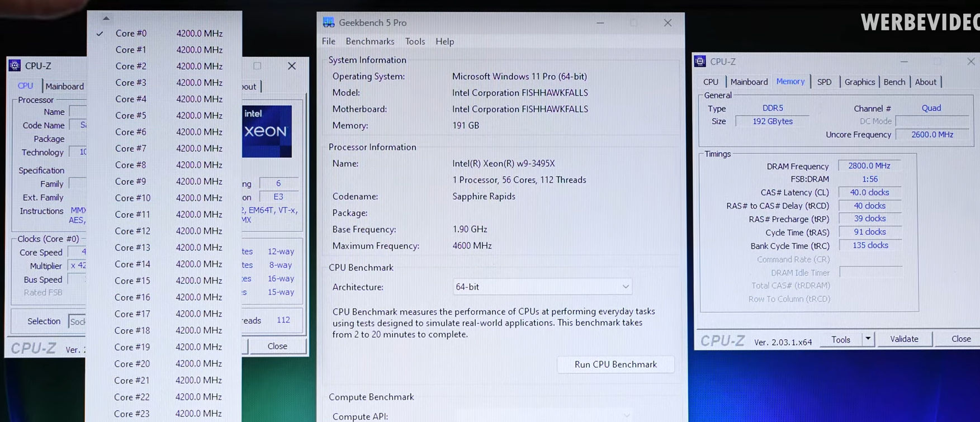This screenshot has width=980, height=422.
Task: Select Core #0 in the core clock list
Action: point(164,34)
